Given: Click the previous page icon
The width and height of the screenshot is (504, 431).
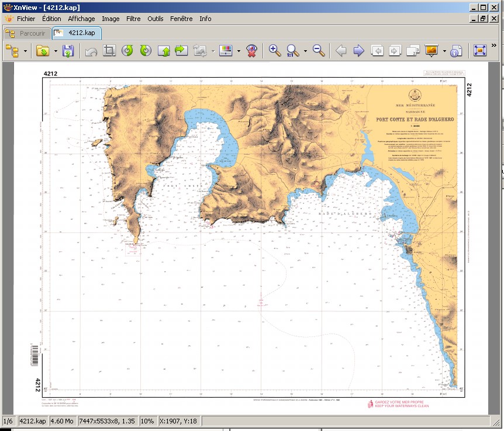Looking at the screenshot, I should (377, 51).
